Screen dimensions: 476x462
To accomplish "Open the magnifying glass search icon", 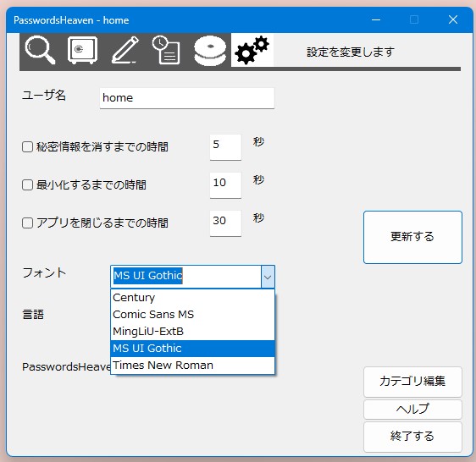I will 41,50.
